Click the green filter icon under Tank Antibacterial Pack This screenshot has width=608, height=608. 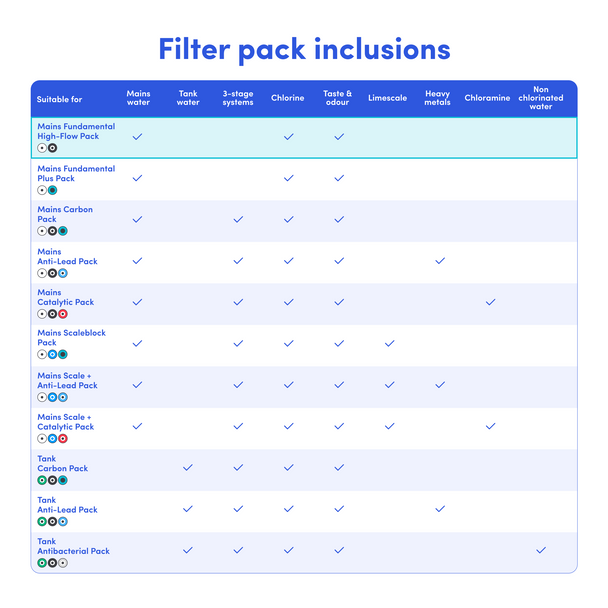coord(42,563)
